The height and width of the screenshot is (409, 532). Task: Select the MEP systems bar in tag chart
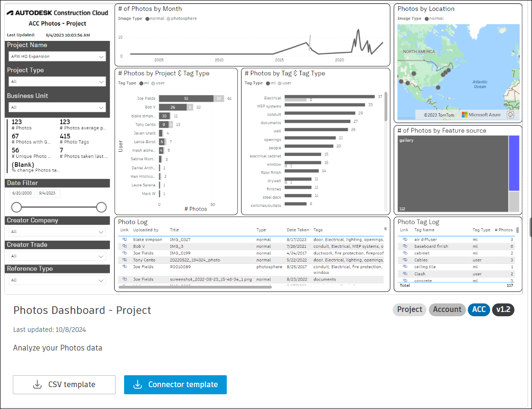click(325, 105)
